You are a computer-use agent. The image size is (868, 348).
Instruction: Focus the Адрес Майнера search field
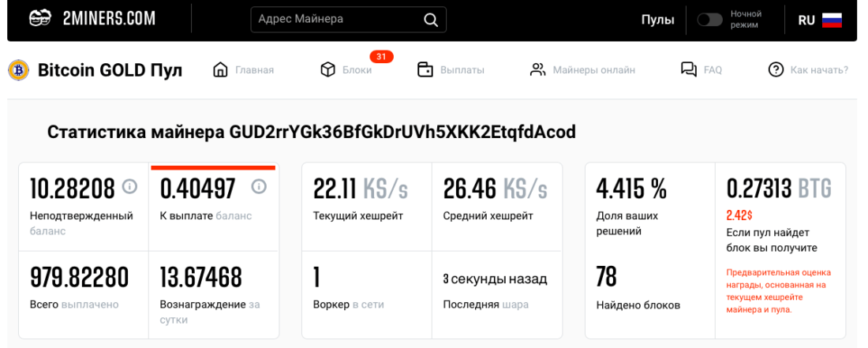348,20
